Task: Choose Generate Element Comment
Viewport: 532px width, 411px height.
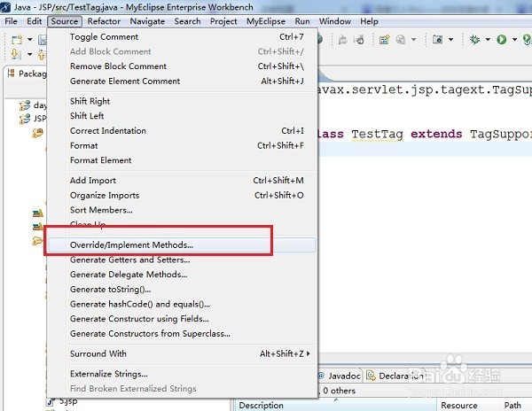Action: pyautogui.click(x=182, y=81)
